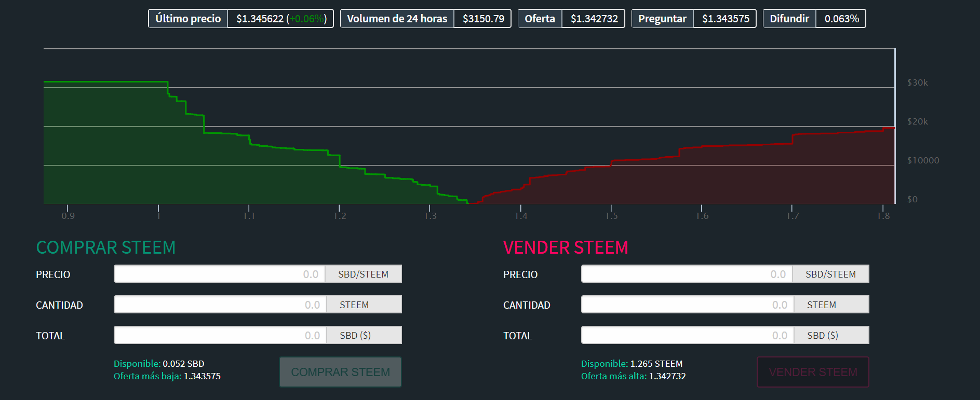Image resolution: width=980 pixels, height=400 pixels.
Task: Click the 1.2 price axis tick label
Action: coord(340,216)
